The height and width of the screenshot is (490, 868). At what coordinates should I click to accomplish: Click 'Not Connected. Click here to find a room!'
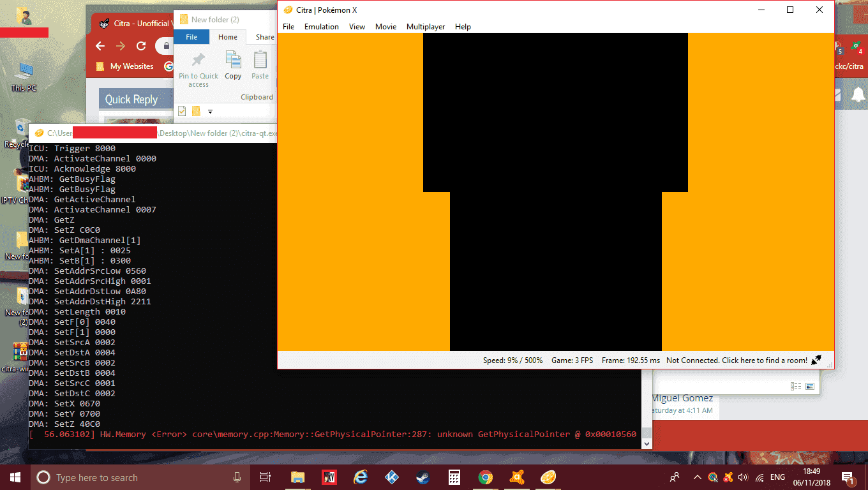pos(737,360)
